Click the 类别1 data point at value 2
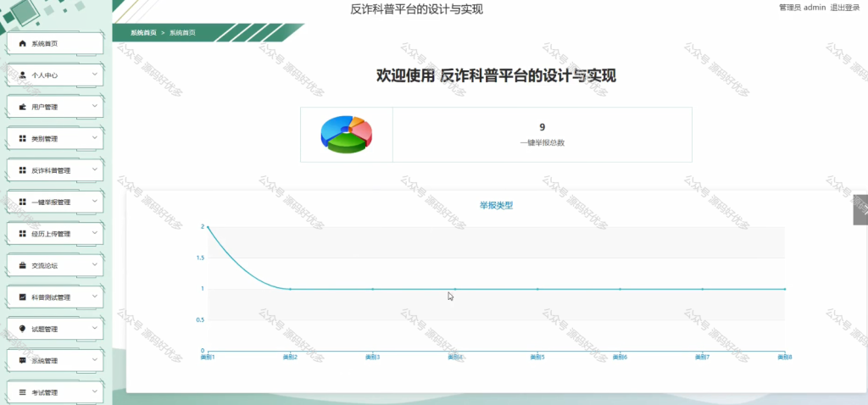The image size is (868, 405). pyautogui.click(x=208, y=226)
